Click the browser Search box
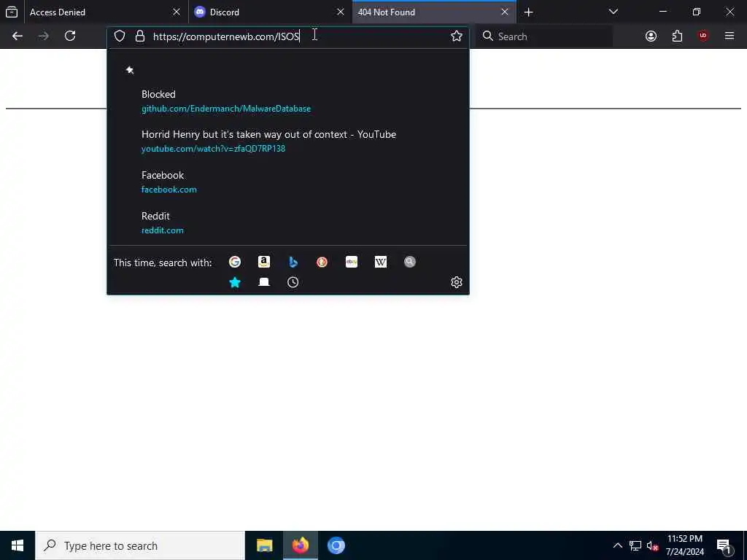The height and width of the screenshot is (560, 747). click(x=544, y=36)
